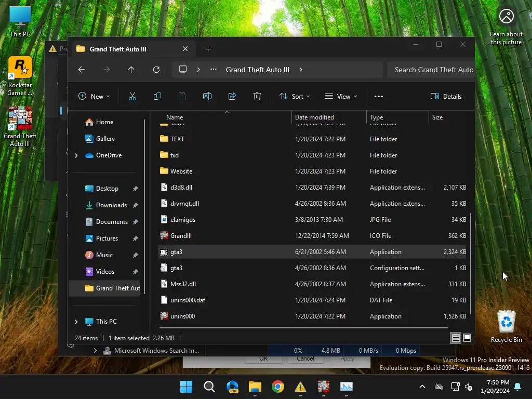Image resolution: width=532 pixels, height=399 pixels.
Task: Click the Rename icon in toolbar
Action: 207,96
